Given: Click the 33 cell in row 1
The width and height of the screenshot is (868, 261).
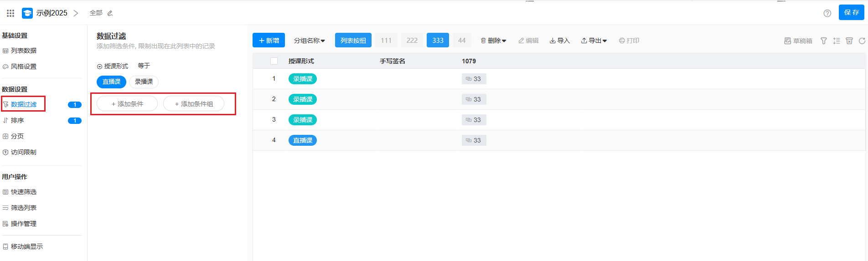Looking at the screenshot, I should click(474, 79).
